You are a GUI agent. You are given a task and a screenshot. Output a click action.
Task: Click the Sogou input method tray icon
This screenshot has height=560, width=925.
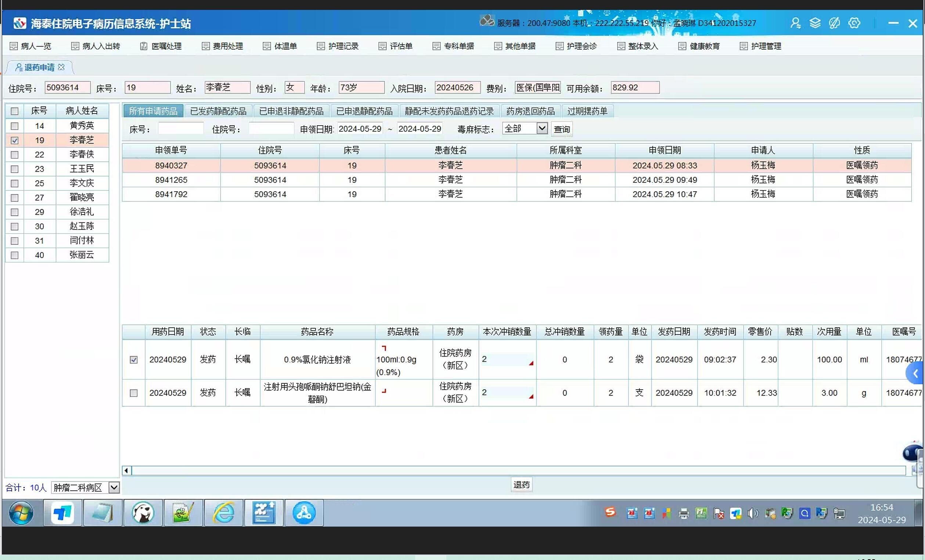coord(611,512)
